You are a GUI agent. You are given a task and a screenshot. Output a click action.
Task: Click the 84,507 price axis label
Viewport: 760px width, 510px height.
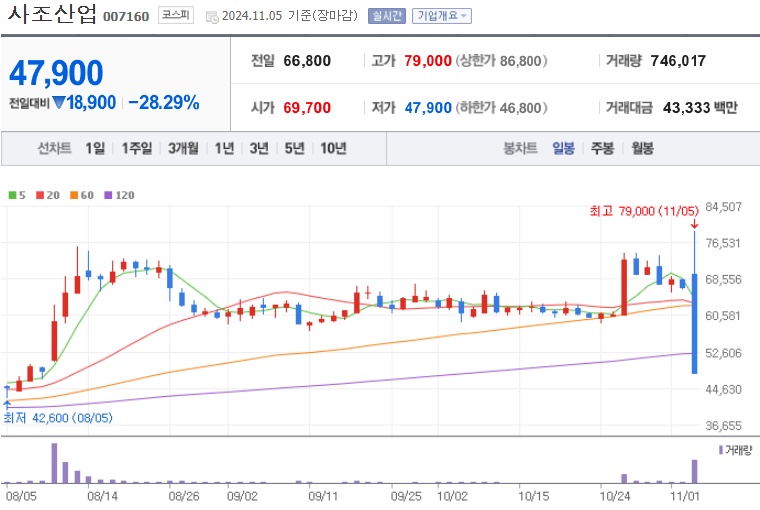[x=723, y=207]
